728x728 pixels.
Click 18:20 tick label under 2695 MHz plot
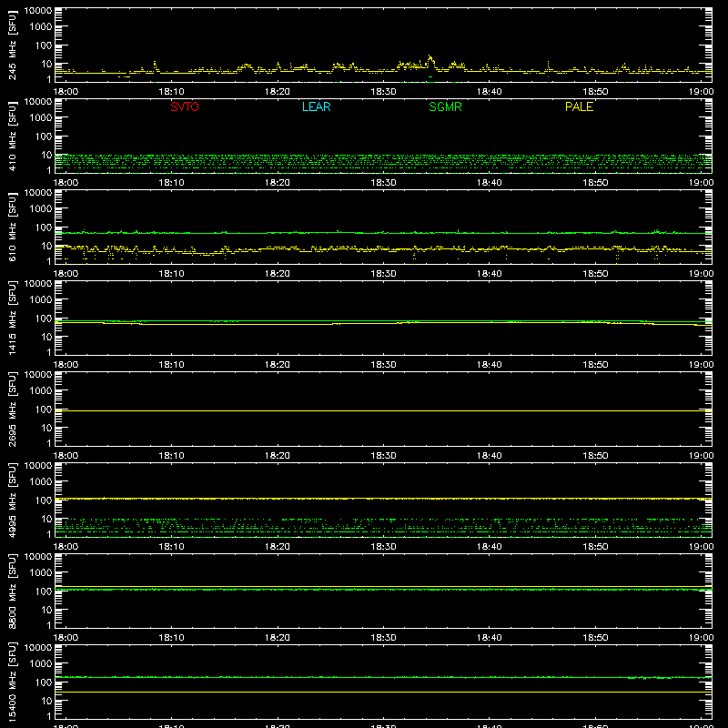pos(278,456)
